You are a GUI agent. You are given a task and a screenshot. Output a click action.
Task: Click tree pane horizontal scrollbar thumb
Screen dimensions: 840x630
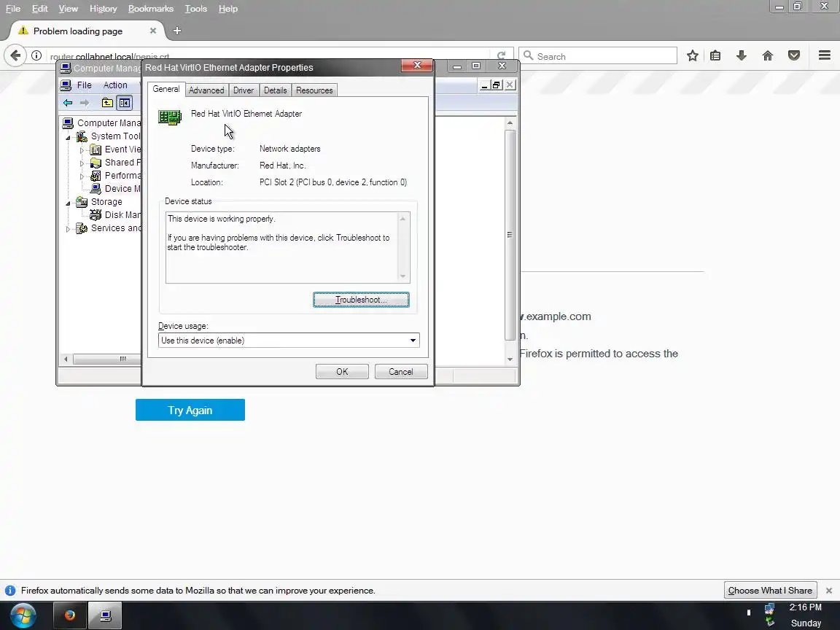pos(106,359)
